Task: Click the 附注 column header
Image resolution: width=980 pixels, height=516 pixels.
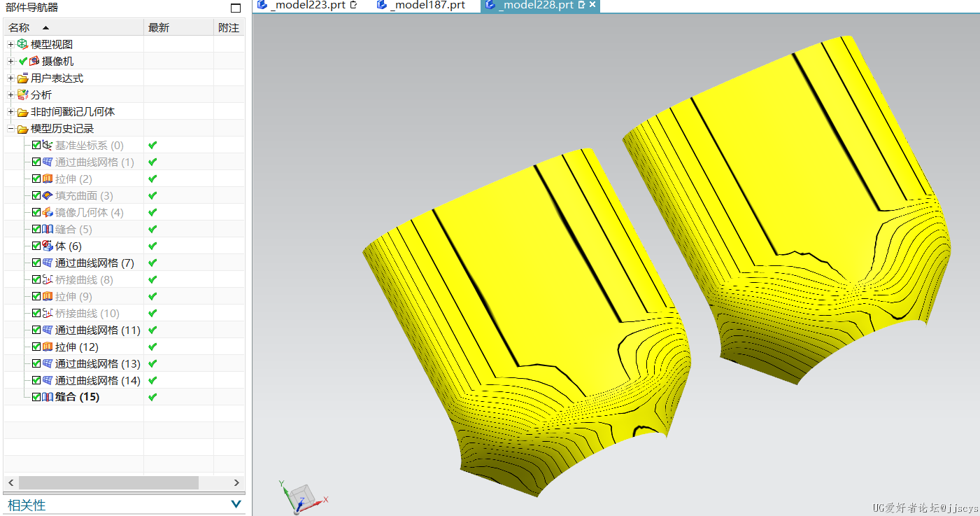Action: [229, 27]
